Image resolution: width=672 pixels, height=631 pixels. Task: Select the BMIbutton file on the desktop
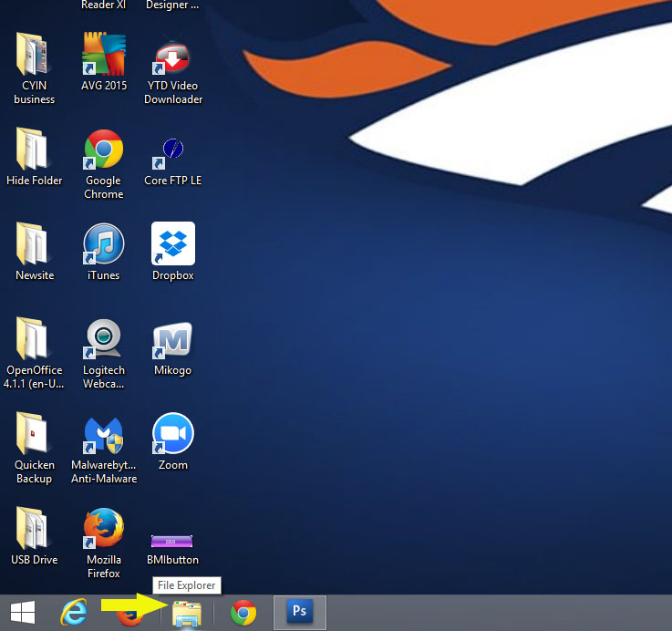[172, 542]
